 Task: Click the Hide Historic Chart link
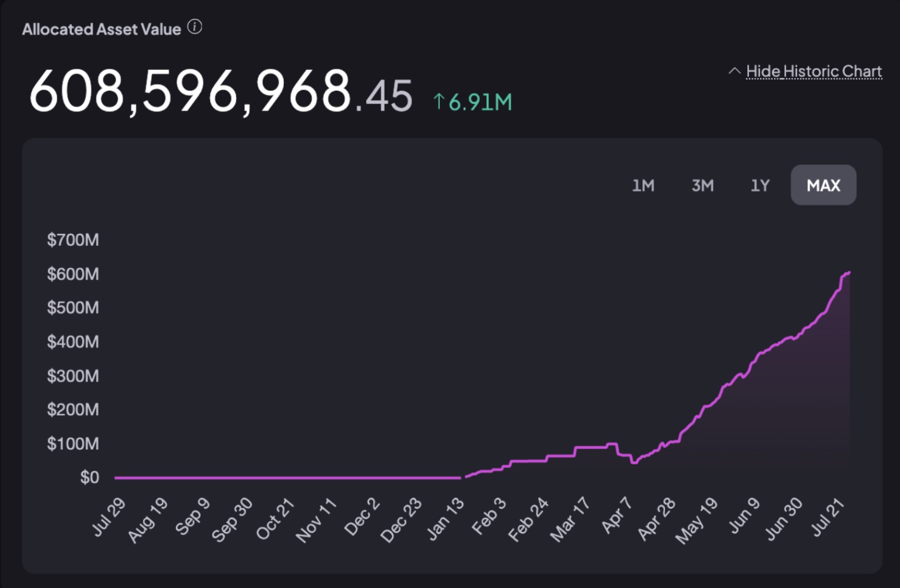[814, 71]
